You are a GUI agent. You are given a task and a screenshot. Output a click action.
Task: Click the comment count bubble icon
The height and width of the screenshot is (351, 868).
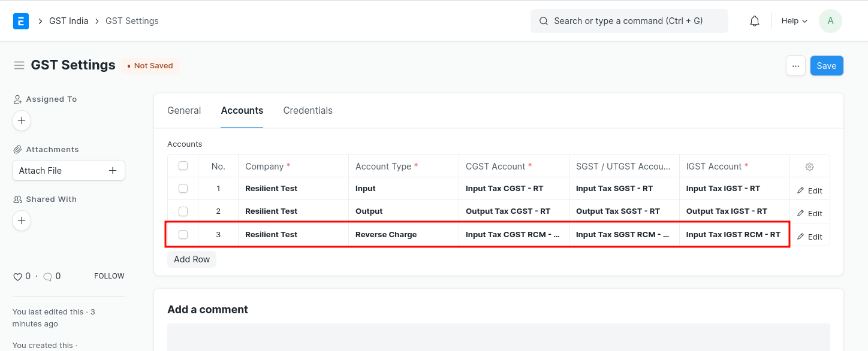(47, 277)
